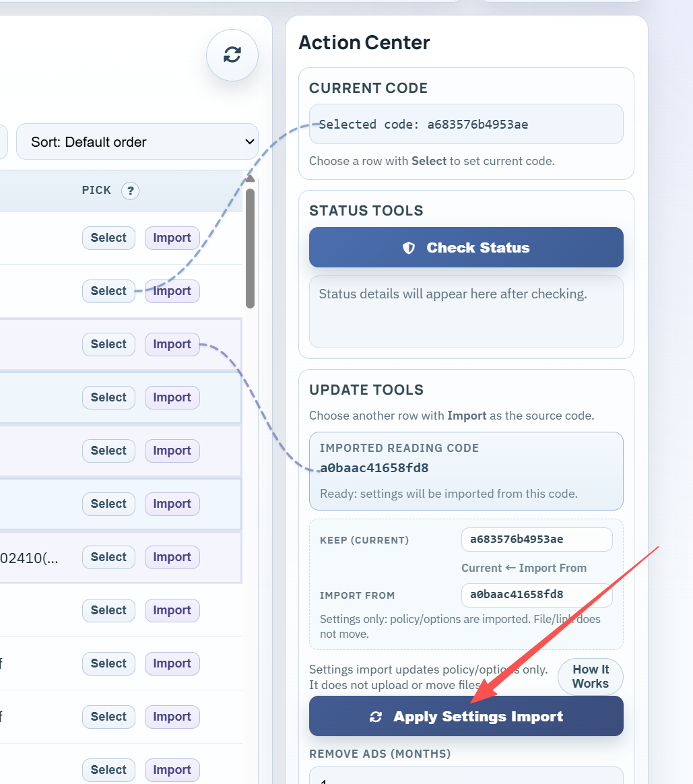Click Select on the bottom visible row
The width and height of the screenshot is (693, 784).
pyautogui.click(x=108, y=770)
